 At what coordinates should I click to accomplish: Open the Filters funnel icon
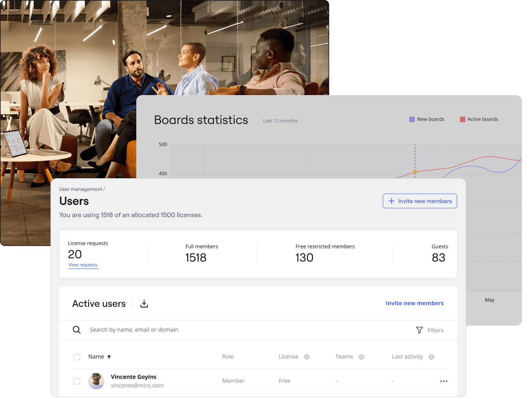(x=419, y=330)
